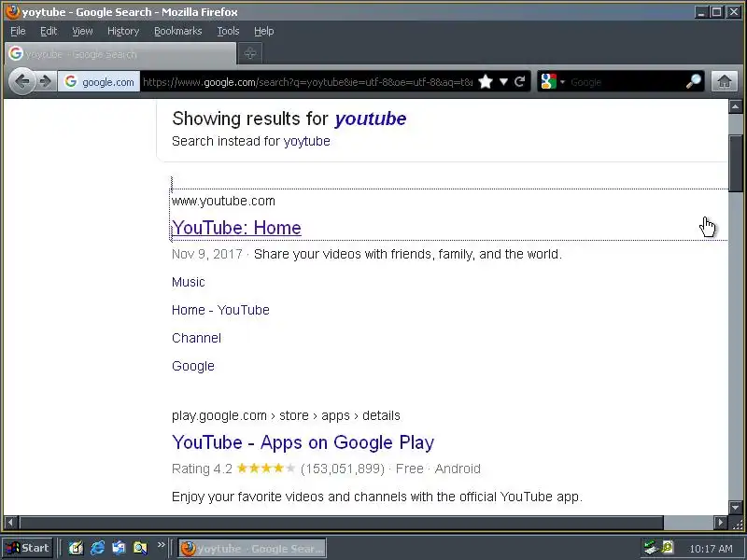Click the 10:17 AM clock
This screenshot has height=560, width=747.
[711, 549]
